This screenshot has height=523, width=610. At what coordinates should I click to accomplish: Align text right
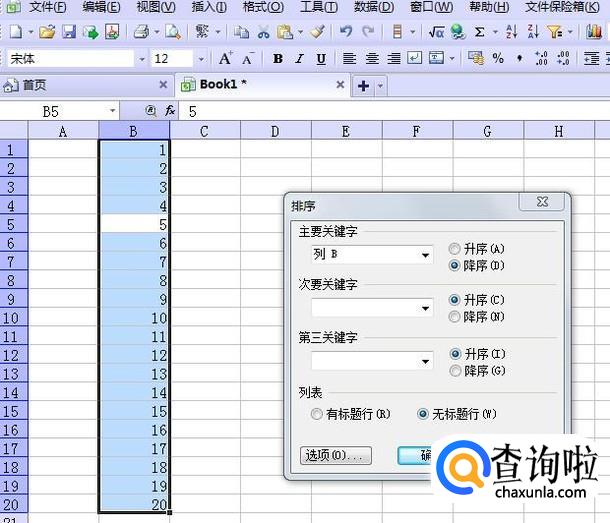(x=394, y=59)
